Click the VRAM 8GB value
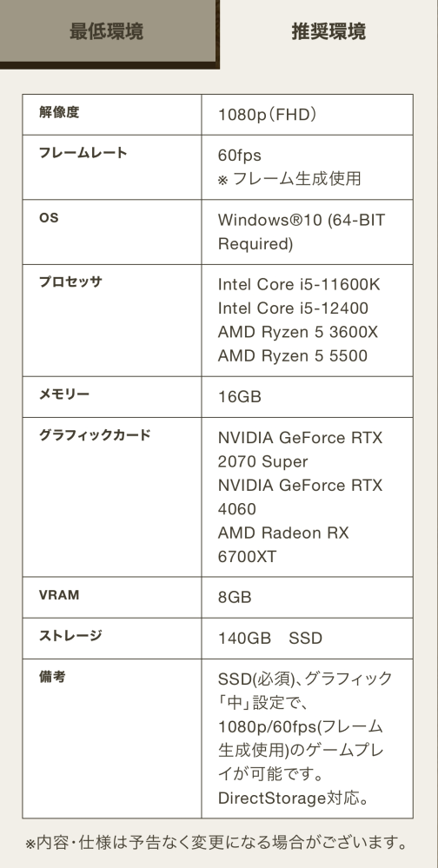The height and width of the screenshot is (868, 438). click(x=235, y=597)
